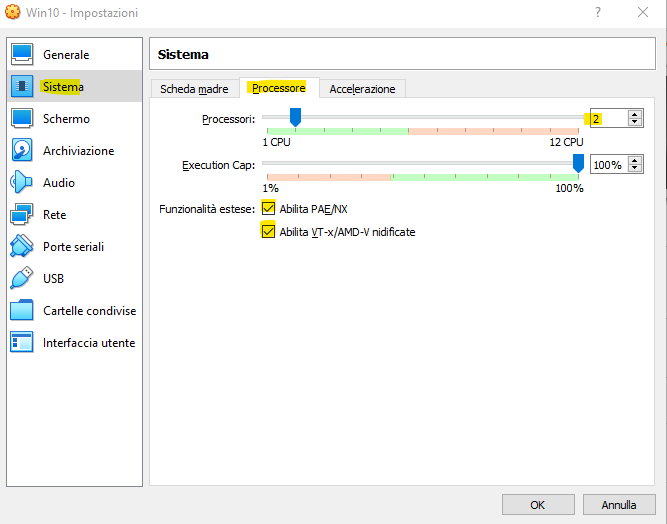Screen dimensions: 667x524
Task: Cancel with the Annulla button
Action: point(619,505)
